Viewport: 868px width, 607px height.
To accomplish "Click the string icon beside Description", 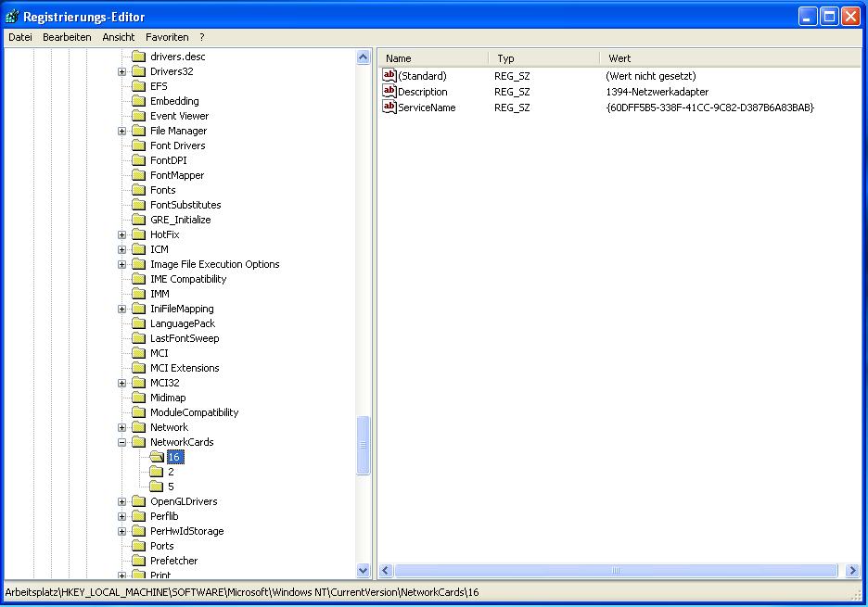I will pos(389,92).
